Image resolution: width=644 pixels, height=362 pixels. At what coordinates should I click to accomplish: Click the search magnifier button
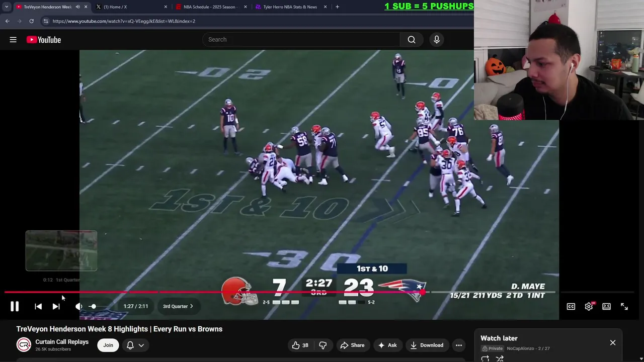point(412,40)
